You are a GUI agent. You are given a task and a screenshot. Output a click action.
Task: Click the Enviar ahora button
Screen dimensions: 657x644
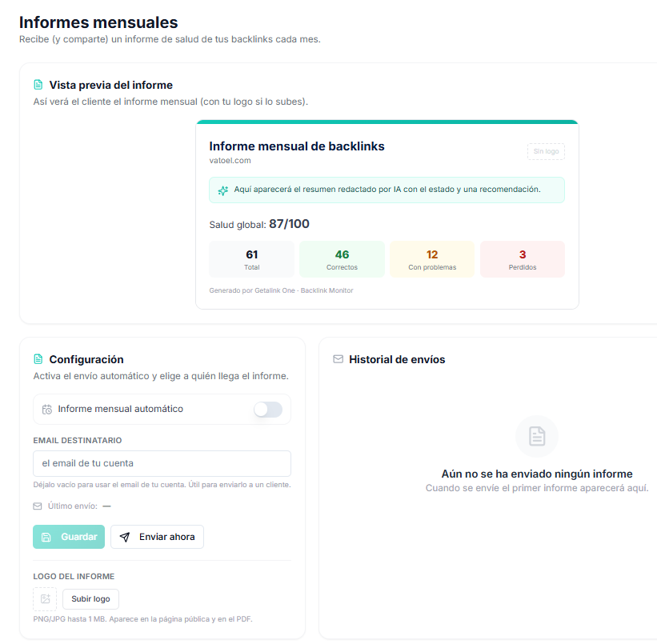pyautogui.click(x=157, y=537)
